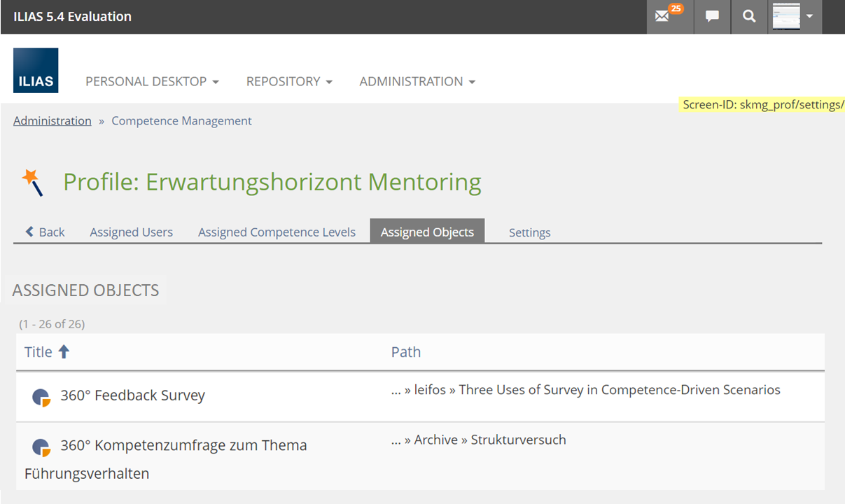The width and height of the screenshot is (845, 504).
Task: Click the ILIAS logo
Action: [36, 71]
